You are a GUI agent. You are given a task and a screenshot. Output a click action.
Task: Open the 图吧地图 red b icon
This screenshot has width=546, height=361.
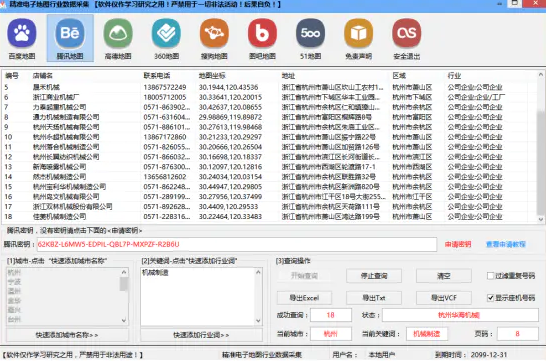[x=262, y=33]
